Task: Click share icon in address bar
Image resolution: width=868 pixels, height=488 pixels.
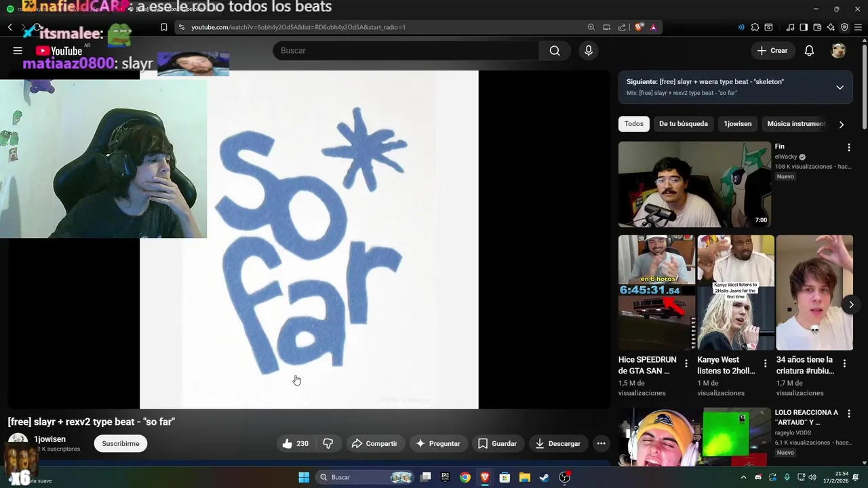Action: click(x=622, y=27)
